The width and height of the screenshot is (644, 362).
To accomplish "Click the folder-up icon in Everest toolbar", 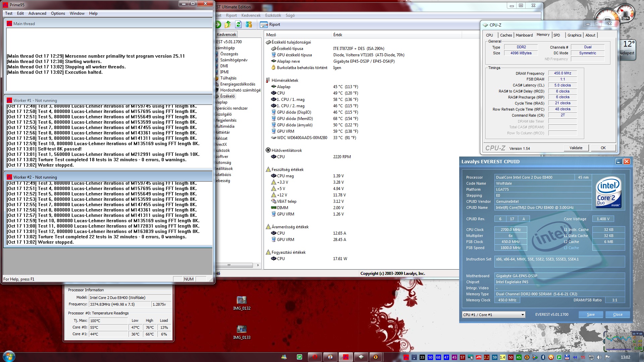I will 228,24.
